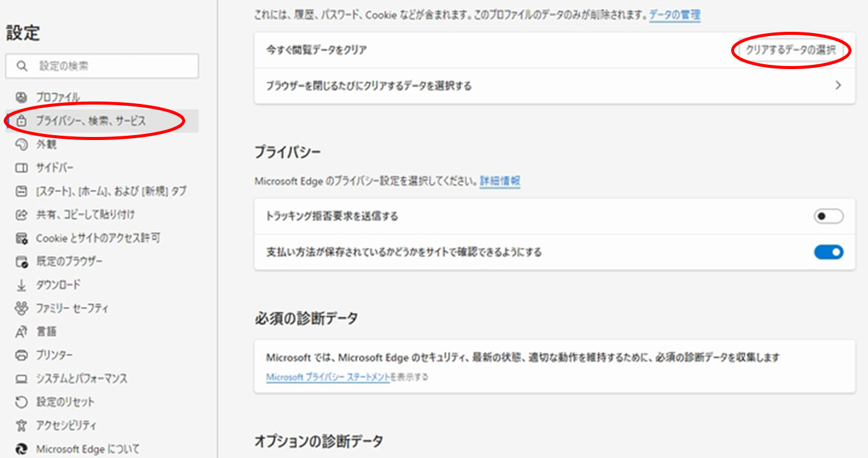868x458 pixels.
Task: Open the Microsoft プライバシー ステートメント link
Action: pos(328,377)
